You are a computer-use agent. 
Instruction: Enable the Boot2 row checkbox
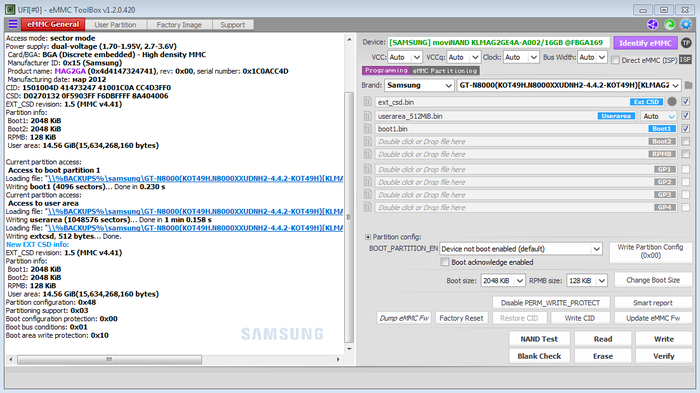coord(686,142)
